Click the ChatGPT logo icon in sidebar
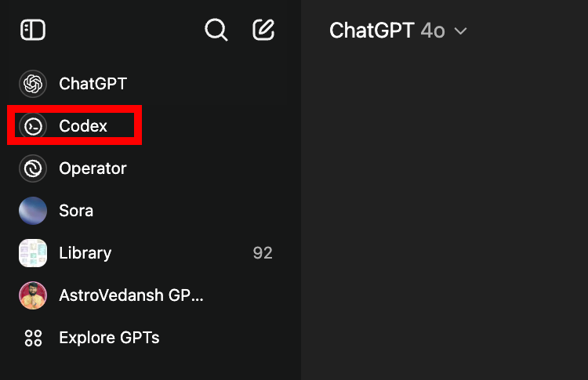This screenshot has width=588, height=380. click(x=33, y=84)
